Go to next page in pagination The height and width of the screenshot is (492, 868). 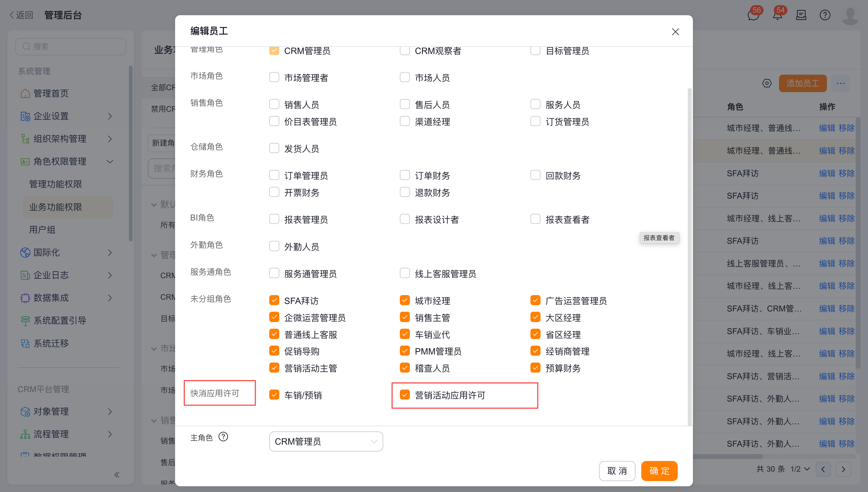click(x=843, y=469)
